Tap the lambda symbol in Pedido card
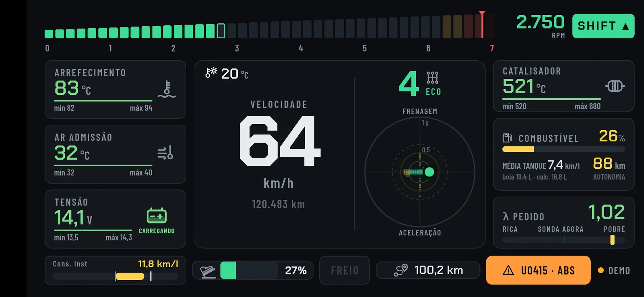Image resolution: width=644 pixels, height=297 pixels. click(506, 217)
